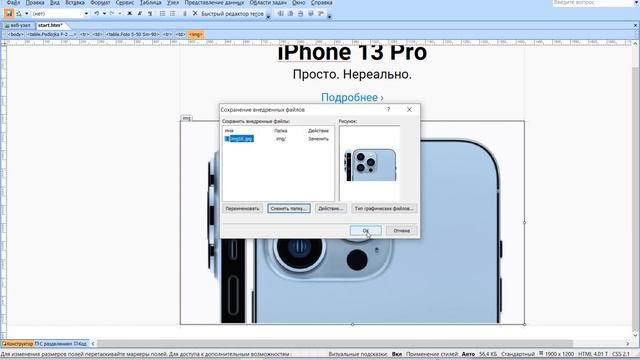
Task: Click third icon of right toolbar group
Action: click(300, 13)
